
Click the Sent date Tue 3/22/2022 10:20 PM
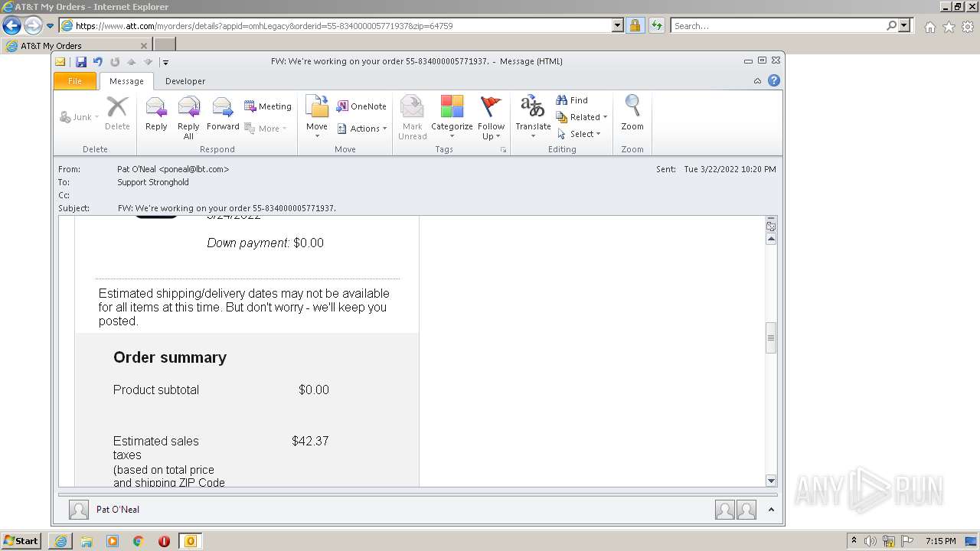coord(730,169)
